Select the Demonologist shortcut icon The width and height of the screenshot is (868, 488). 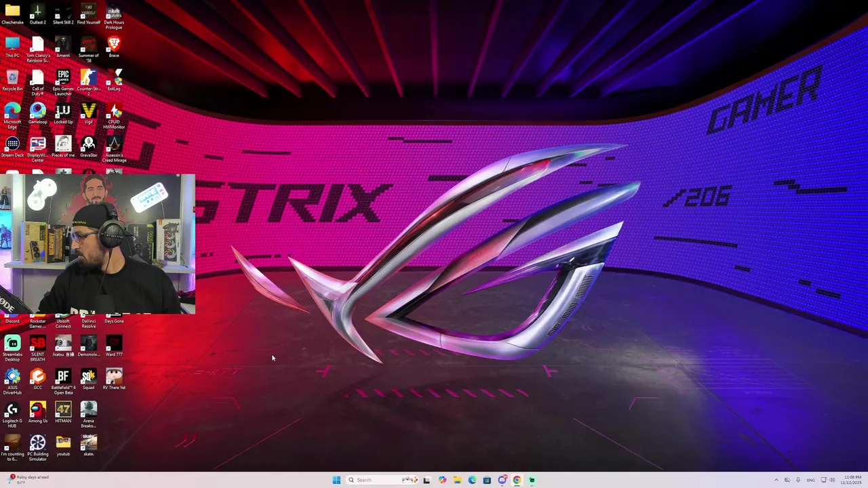(x=88, y=345)
